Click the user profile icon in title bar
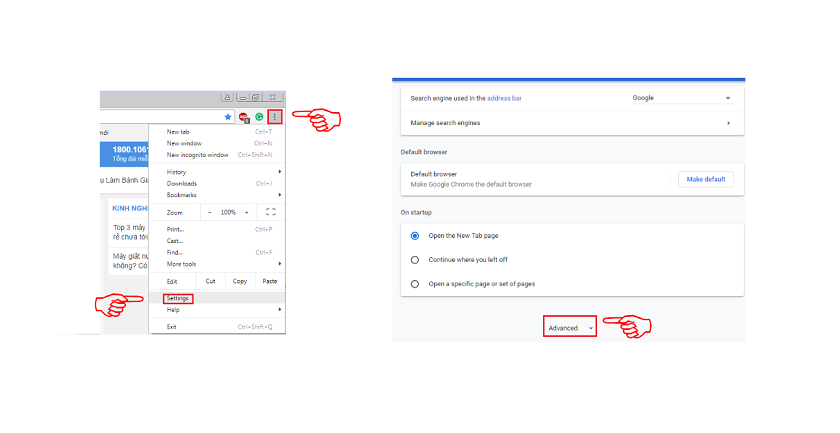Viewport: 840px width, 433px height. 227,98
